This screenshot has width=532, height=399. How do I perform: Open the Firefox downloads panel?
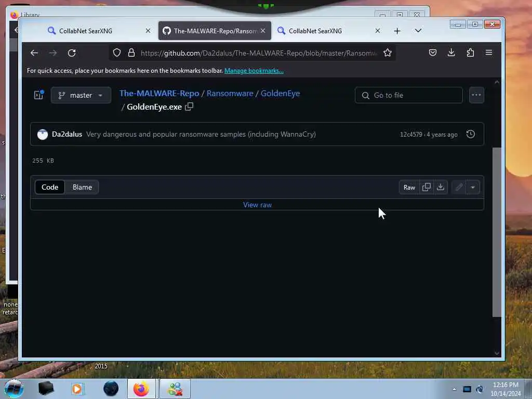pos(451,52)
